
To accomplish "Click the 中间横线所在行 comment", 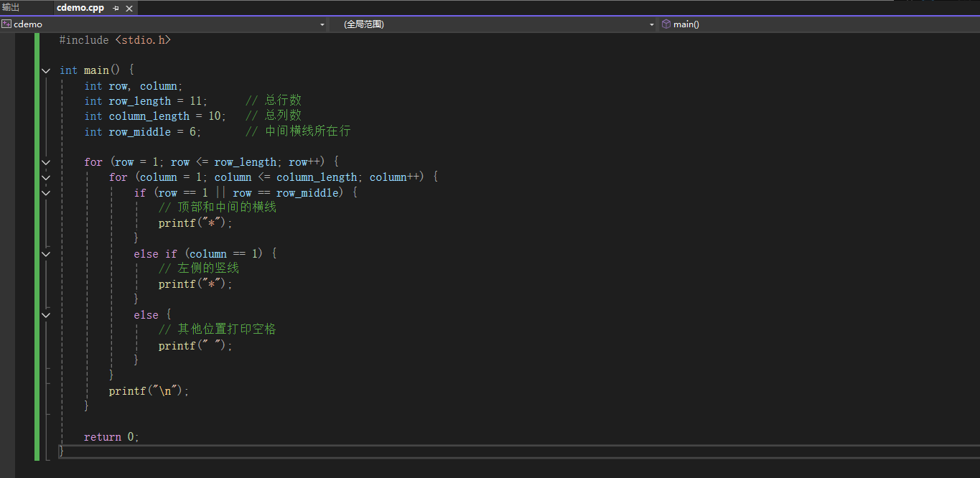I will [298, 132].
